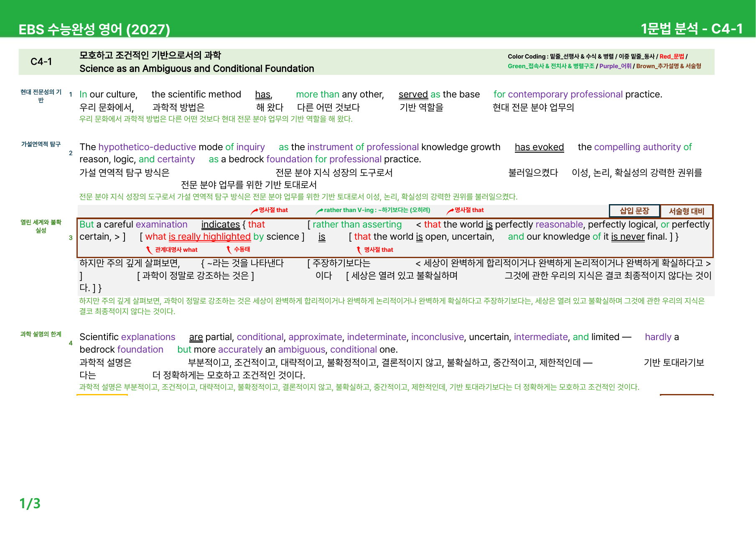This screenshot has width=756, height=535.
Task: Click the title 'Science as an Ambiguous and Conditional Foundation'
Action: [x=197, y=69]
